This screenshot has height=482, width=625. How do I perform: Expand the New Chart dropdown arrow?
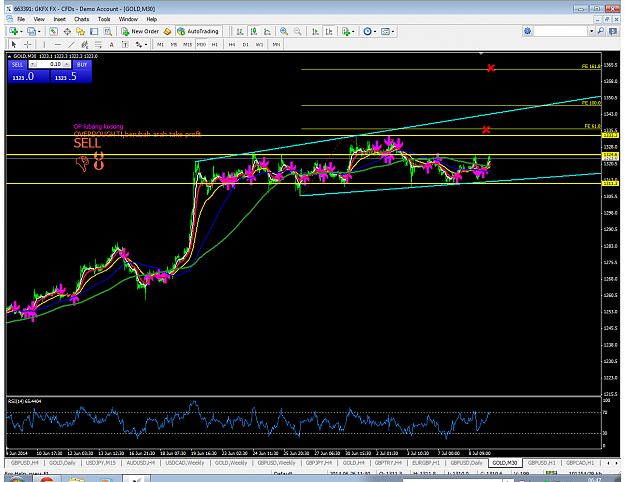tap(21, 31)
